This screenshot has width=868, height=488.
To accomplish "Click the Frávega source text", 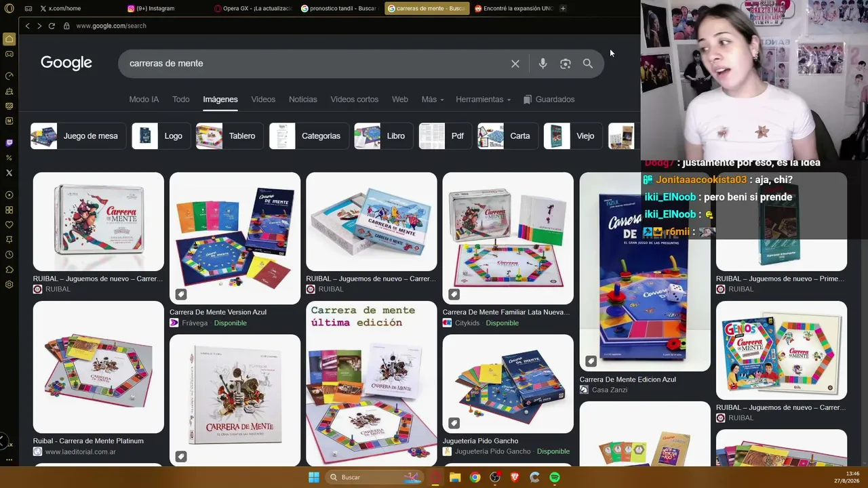I will coord(195,323).
